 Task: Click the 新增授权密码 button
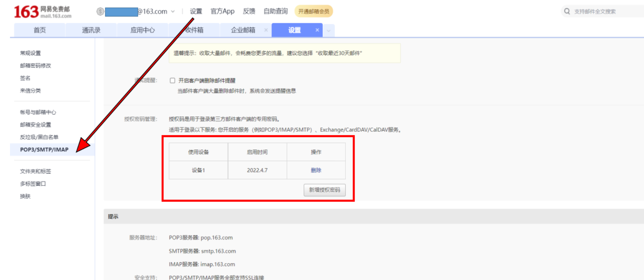click(325, 190)
